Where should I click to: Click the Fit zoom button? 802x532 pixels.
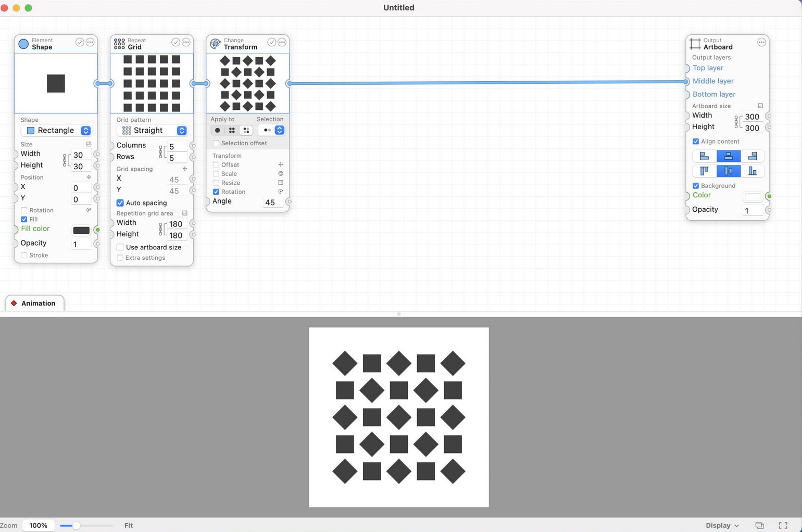tap(129, 526)
